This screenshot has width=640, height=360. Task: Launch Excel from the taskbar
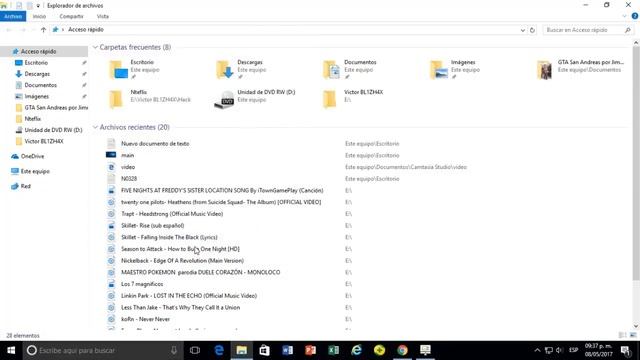333,351
